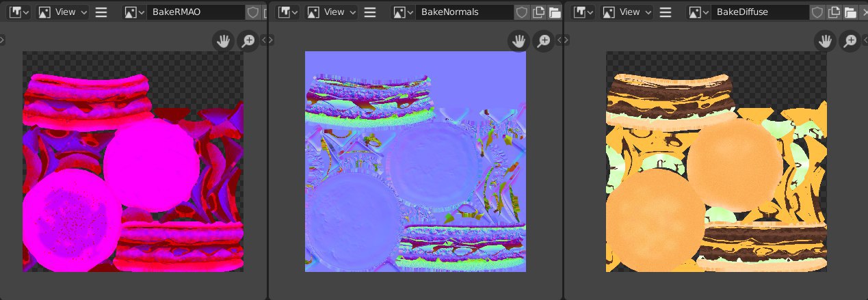Expand left toolbar arrow in BakeDiffuse panel

567,40
